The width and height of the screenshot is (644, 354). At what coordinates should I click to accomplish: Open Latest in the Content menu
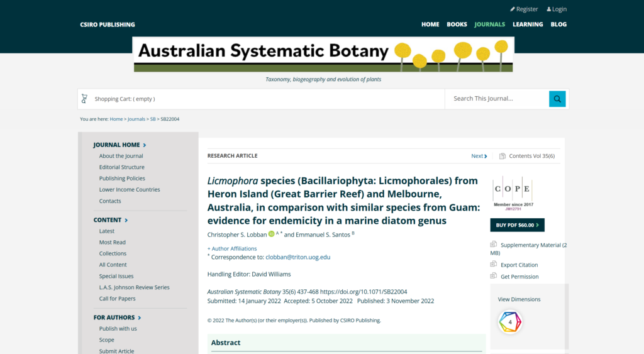107,231
